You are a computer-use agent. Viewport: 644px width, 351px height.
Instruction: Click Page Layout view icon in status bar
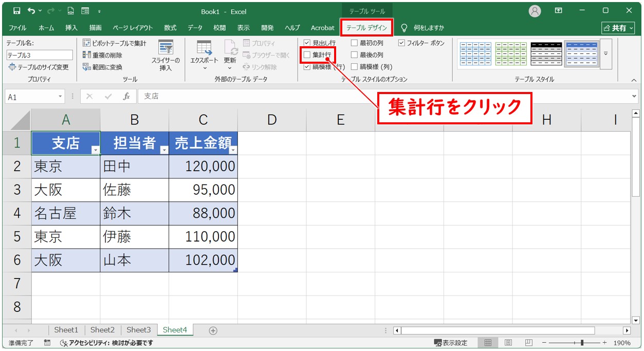pos(508,343)
